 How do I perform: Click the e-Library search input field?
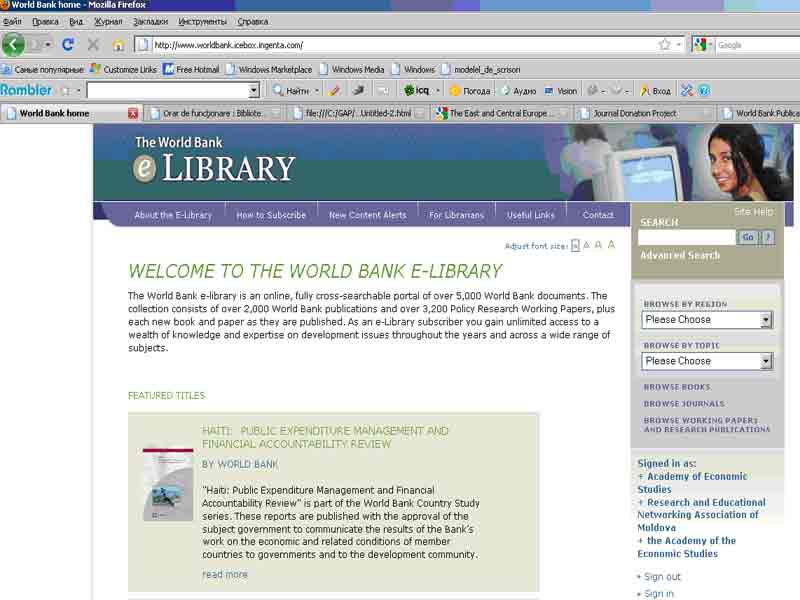[x=687, y=237]
